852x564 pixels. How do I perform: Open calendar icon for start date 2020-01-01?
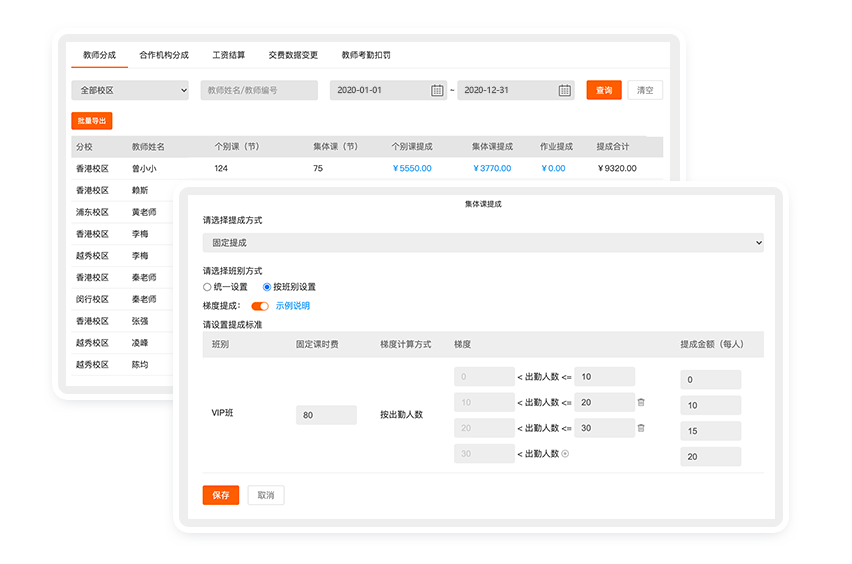(x=437, y=90)
